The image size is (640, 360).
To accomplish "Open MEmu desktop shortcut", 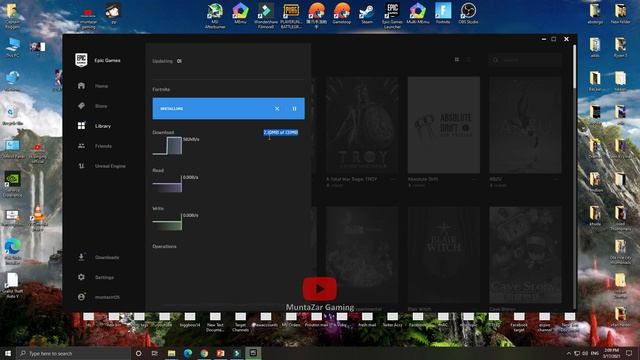I will [x=240, y=13].
